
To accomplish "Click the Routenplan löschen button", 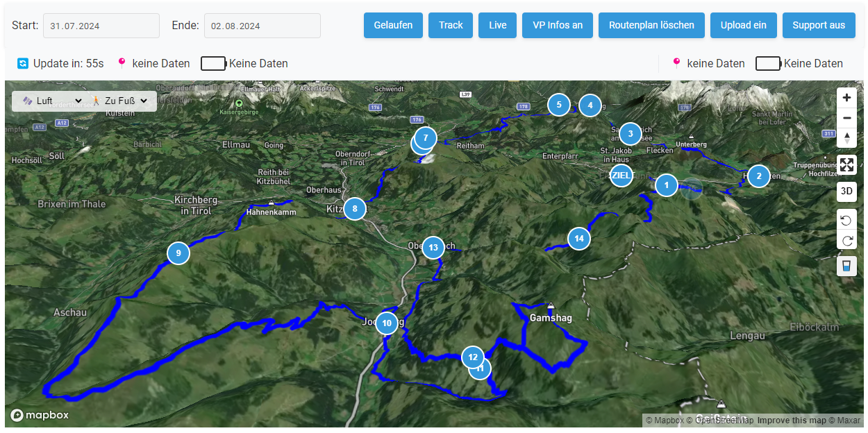I will coord(651,25).
